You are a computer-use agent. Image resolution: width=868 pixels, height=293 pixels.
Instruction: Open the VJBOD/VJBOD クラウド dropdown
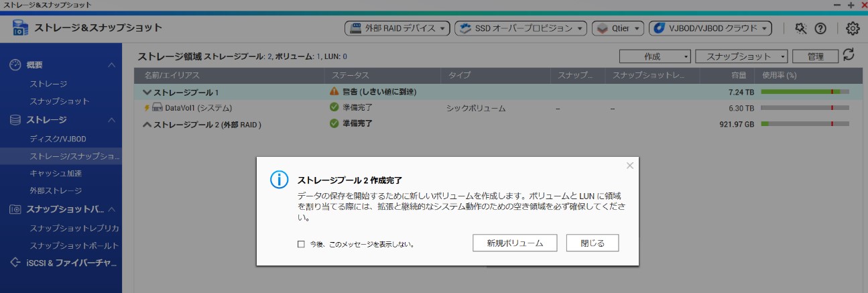pos(710,28)
